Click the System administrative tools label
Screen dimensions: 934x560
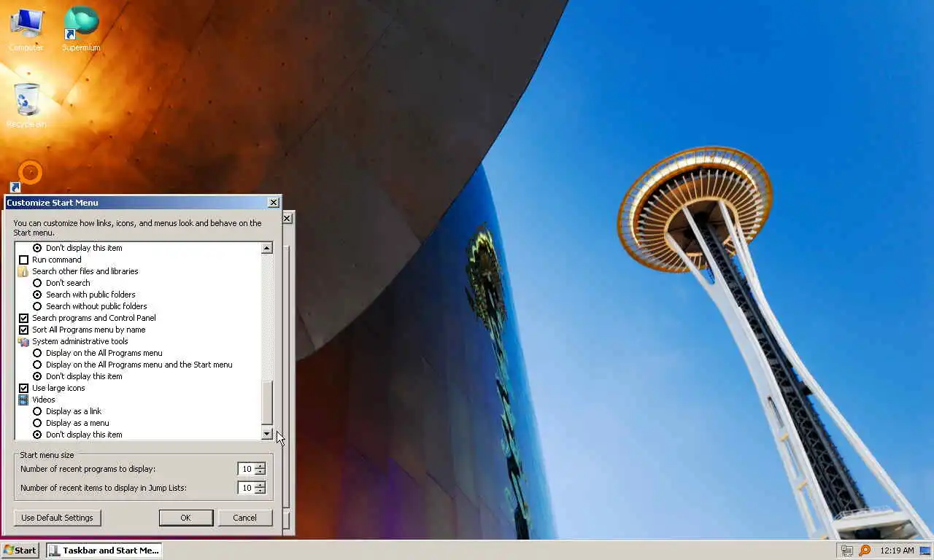click(80, 341)
